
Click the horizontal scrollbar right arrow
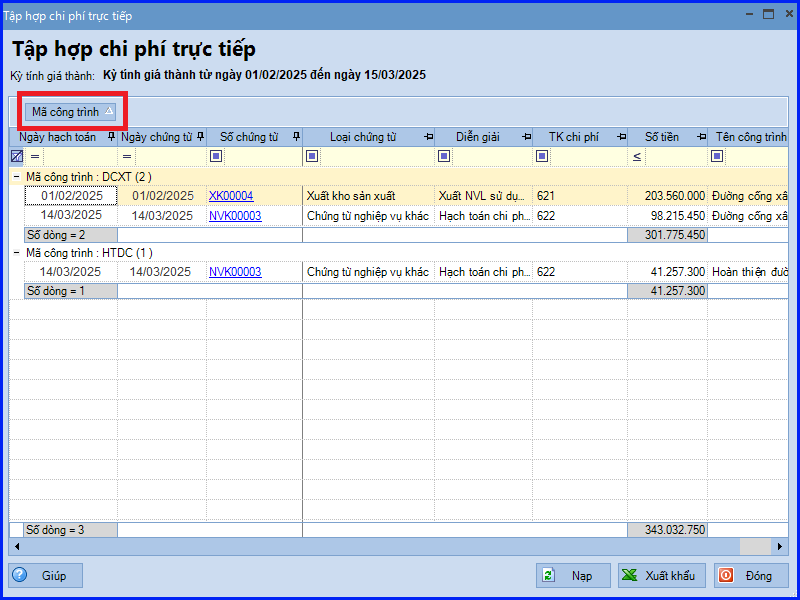pyautogui.click(x=781, y=547)
